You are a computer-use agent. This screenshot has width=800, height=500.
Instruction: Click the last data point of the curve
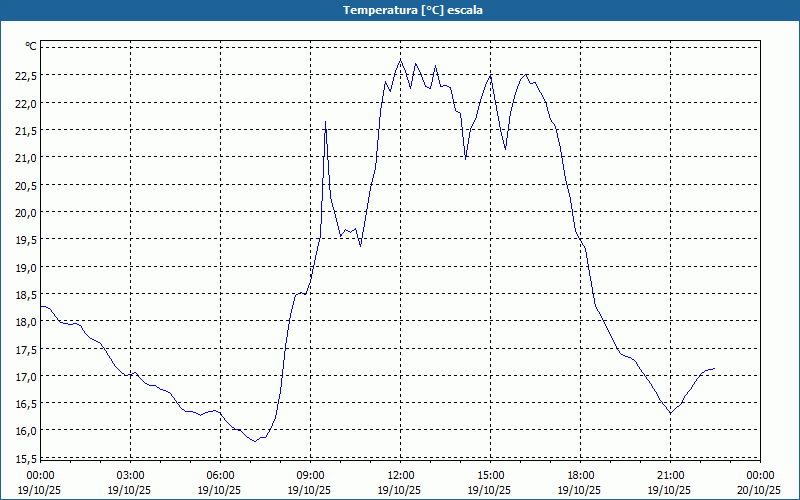pyautogui.click(x=715, y=369)
